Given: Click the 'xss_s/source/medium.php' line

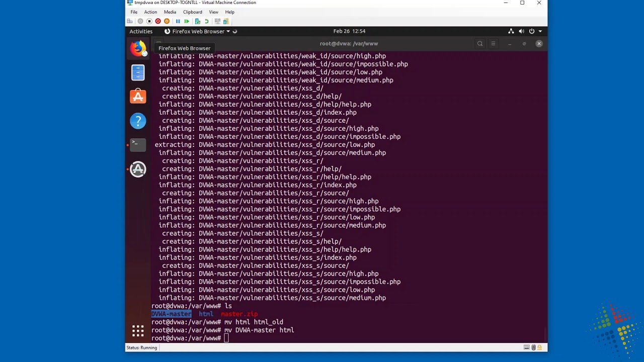Looking at the screenshot, I should [272, 298].
